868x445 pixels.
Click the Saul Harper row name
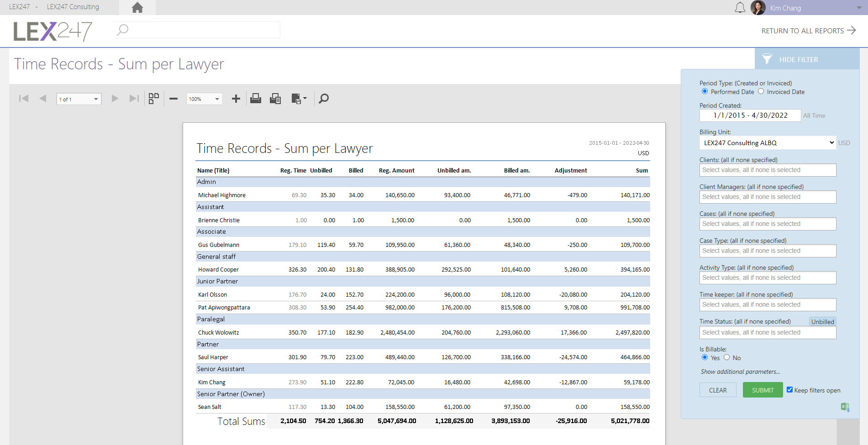213,357
